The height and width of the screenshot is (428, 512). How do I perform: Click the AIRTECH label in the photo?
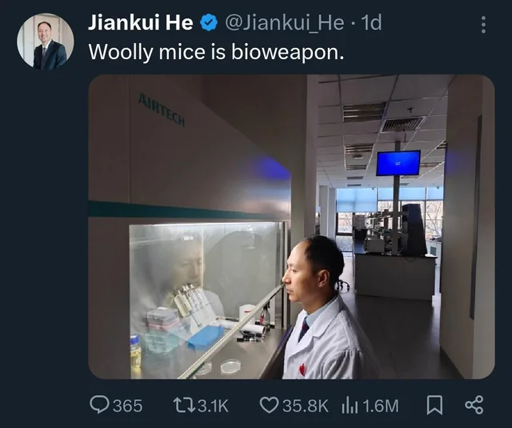click(x=161, y=110)
